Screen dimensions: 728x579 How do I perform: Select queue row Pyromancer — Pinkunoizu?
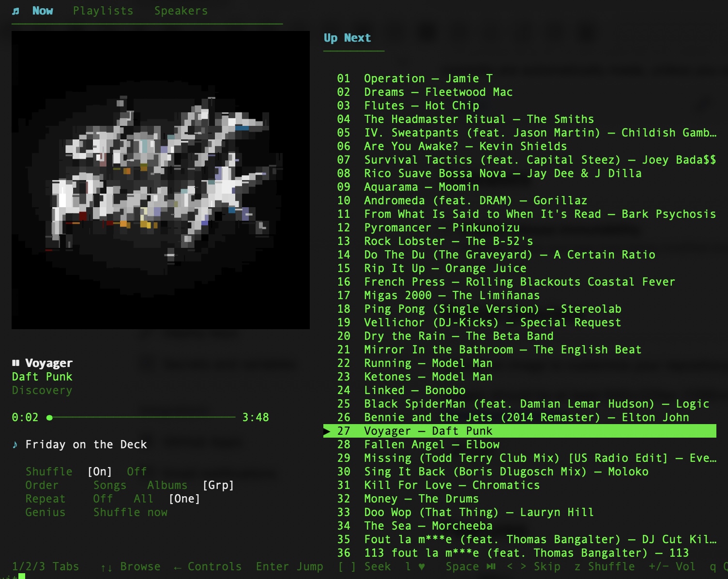click(x=520, y=228)
